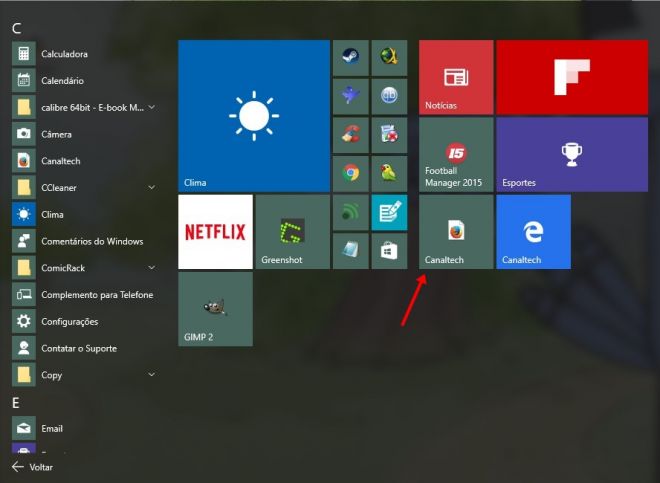Launch Câmera from the app list
Viewport: 660px width, 483px height.
(84, 134)
